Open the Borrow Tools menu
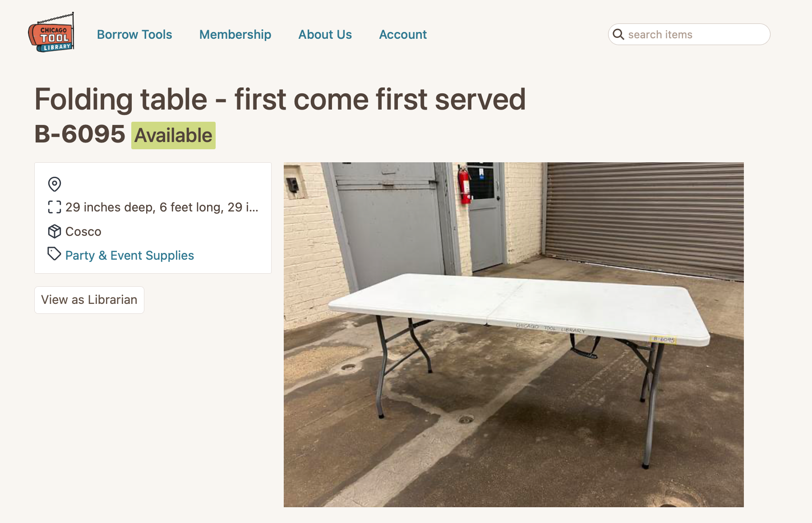This screenshot has height=523, width=812. pyautogui.click(x=134, y=34)
